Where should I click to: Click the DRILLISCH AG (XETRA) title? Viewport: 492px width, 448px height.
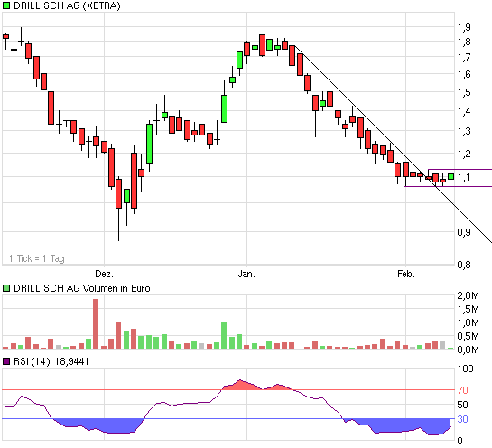point(67,5)
